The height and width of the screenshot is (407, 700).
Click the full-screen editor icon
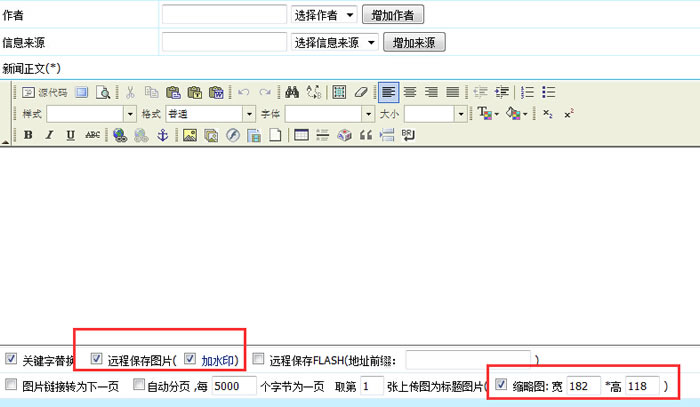(x=82, y=92)
